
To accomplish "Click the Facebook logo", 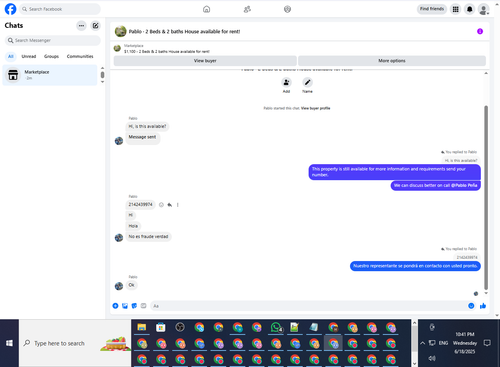I will [x=10, y=9].
